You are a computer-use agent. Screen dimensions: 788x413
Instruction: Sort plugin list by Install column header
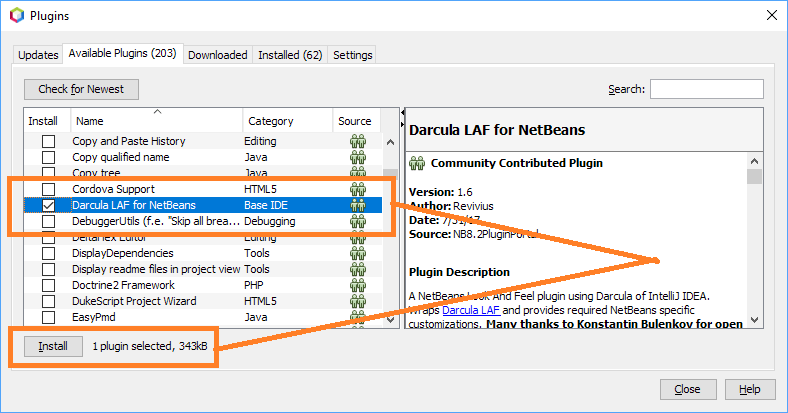(x=47, y=121)
